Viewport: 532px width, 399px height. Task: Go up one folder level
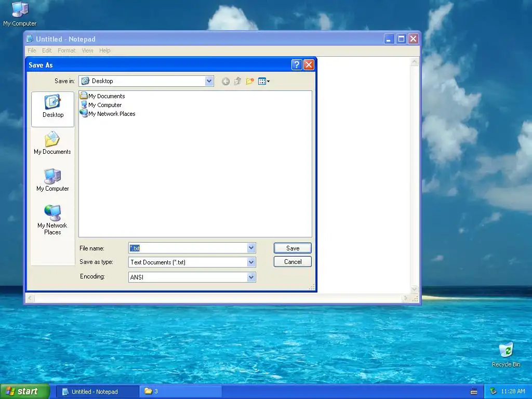(x=237, y=81)
